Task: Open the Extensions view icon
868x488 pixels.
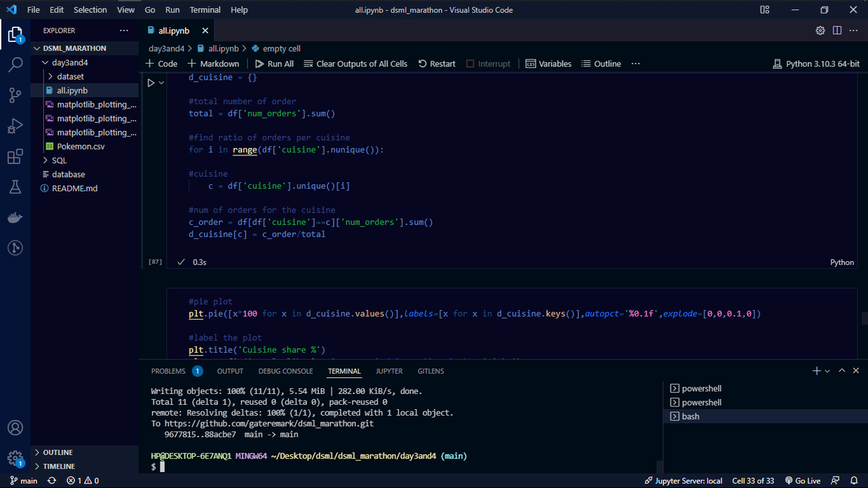Action: click(x=14, y=156)
